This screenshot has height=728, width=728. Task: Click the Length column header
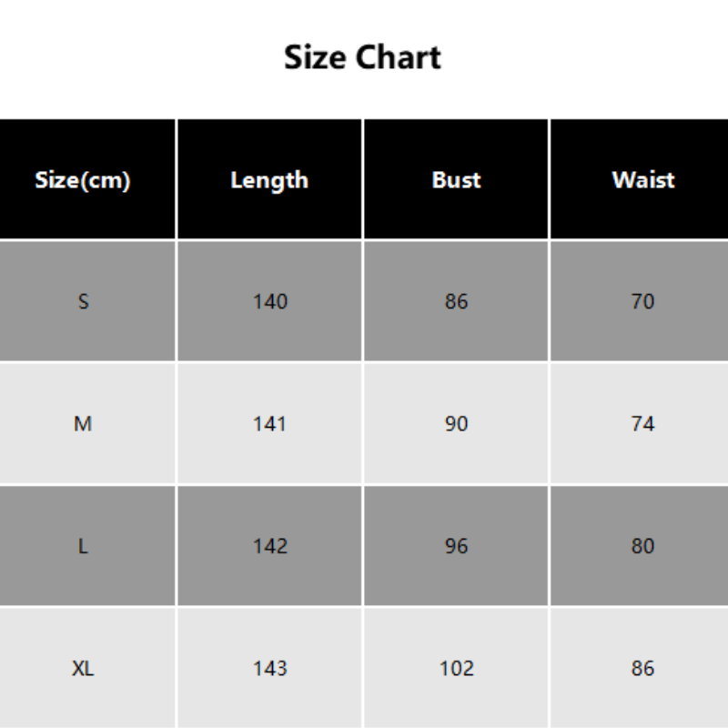(x=269, y=180)
